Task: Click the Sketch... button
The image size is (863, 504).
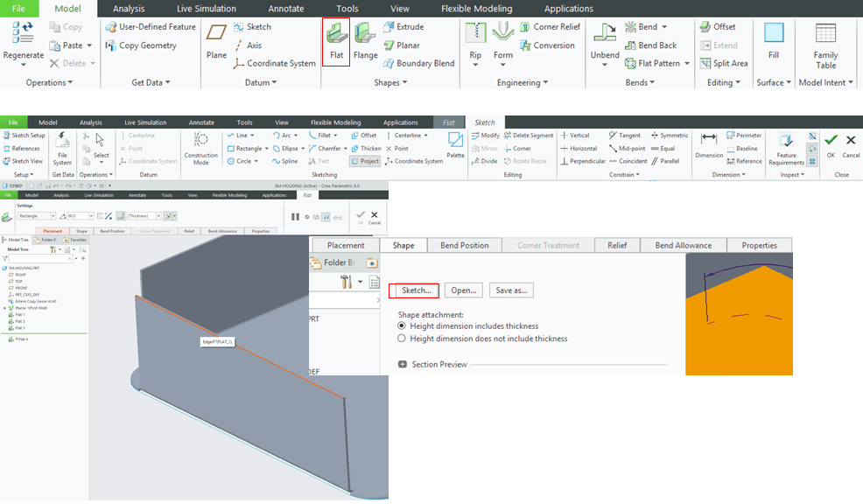Action: [x=416, y=290]
